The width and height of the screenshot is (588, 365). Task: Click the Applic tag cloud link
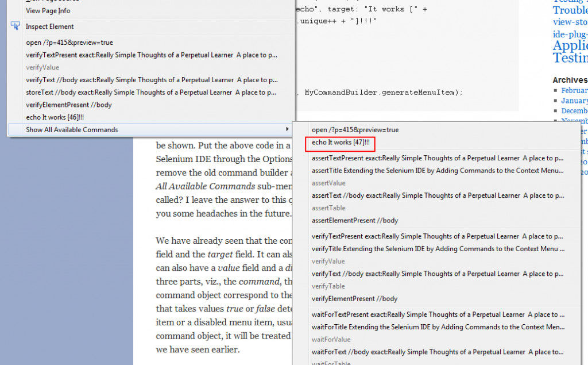(x=570, y=45)
